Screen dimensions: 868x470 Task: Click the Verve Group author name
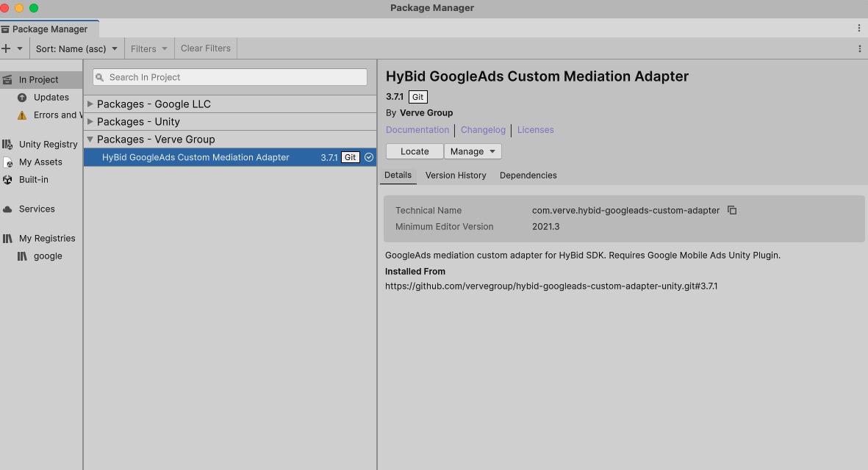[x=426, y=113]
